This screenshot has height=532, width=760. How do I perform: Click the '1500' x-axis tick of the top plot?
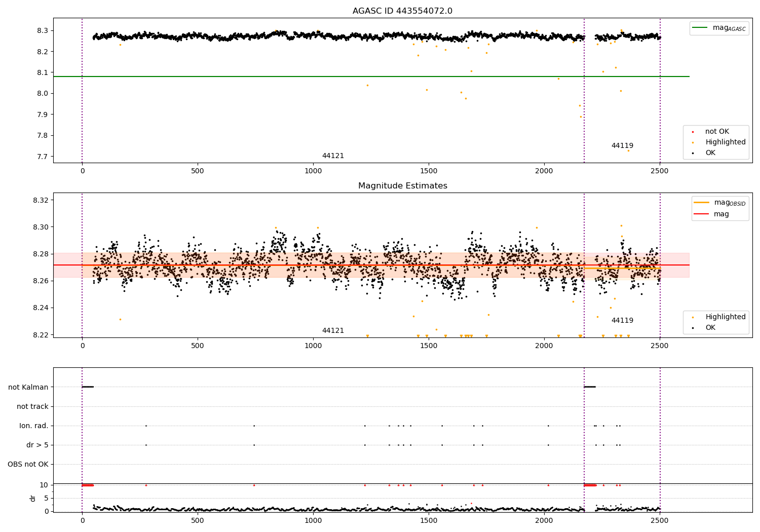click(429, 171)
